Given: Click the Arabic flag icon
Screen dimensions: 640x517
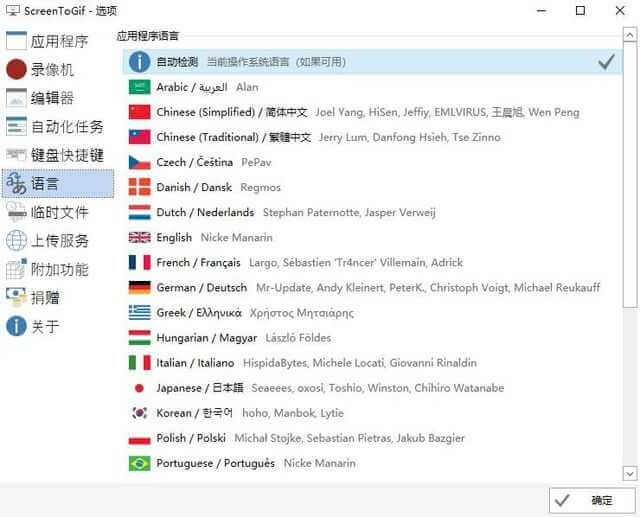Looking at the screenshot, I should [x=140, y=87].
